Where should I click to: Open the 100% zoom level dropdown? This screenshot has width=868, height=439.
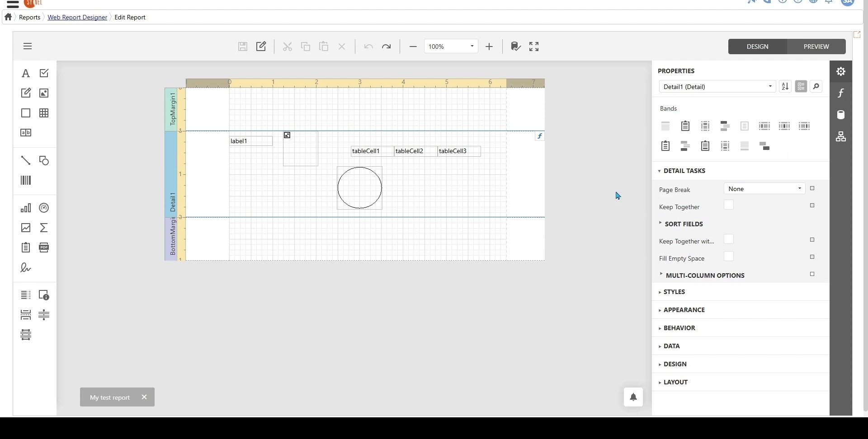click(x=451, y=47)
